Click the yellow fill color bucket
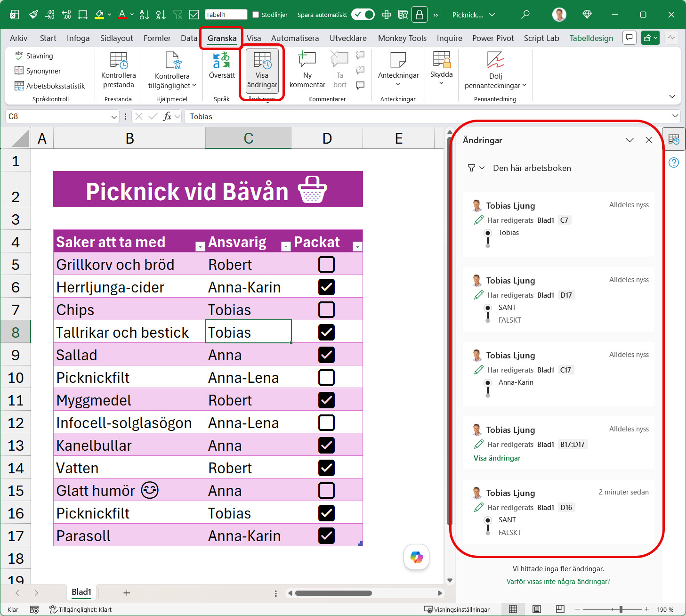Screen dimensions: 686x616 (99, 15)
